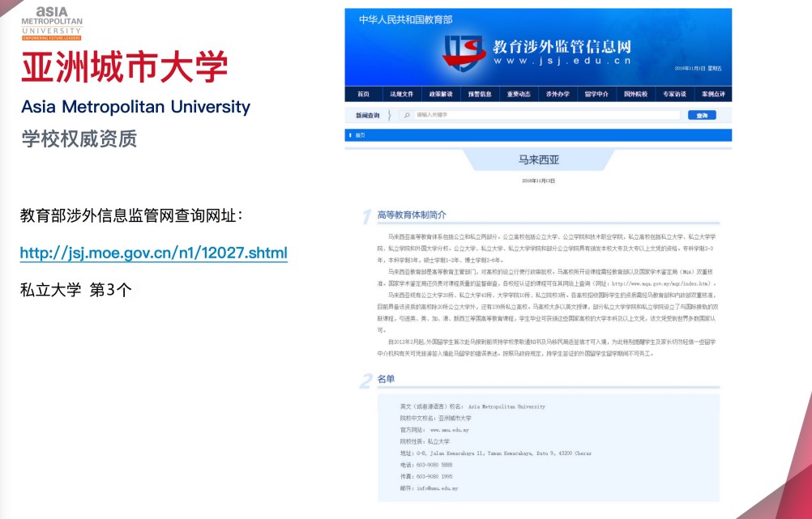The width and height of the screenshot is (812, 519).
Task: Open the 国外院校 navigation item
Action: pos(635,94)
